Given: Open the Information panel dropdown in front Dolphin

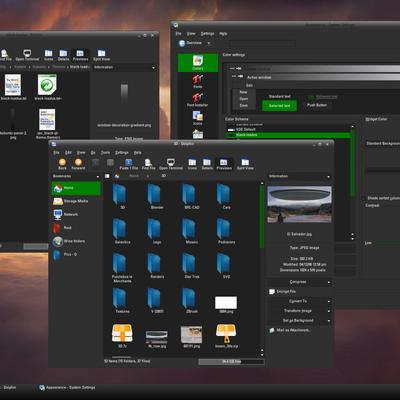Looking at the screenshot, I should [328, 177].
